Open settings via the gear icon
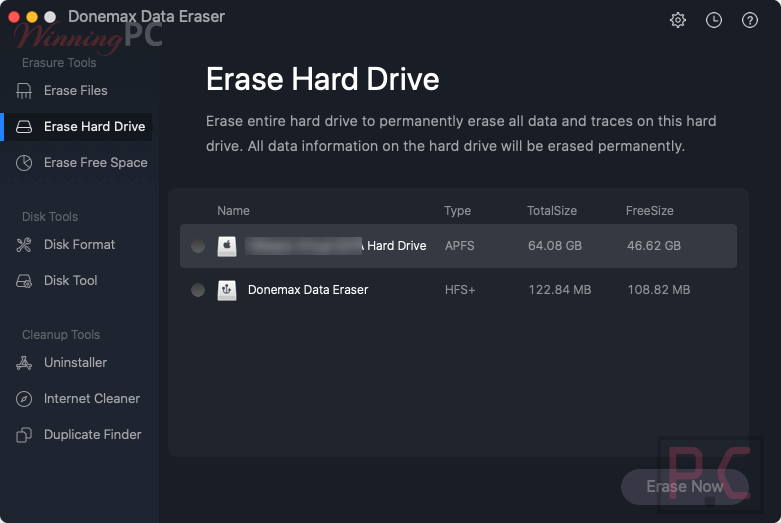 677,20
